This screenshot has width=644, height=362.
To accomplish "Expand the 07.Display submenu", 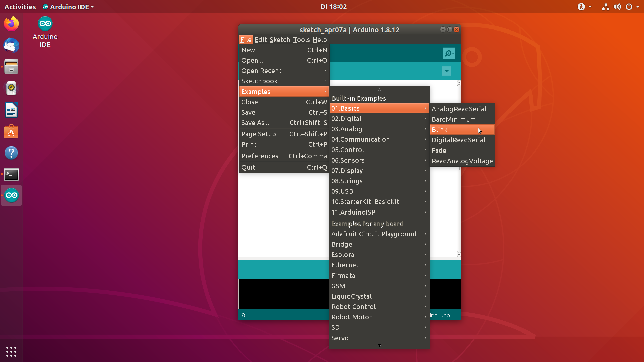I will click(379, 171).
